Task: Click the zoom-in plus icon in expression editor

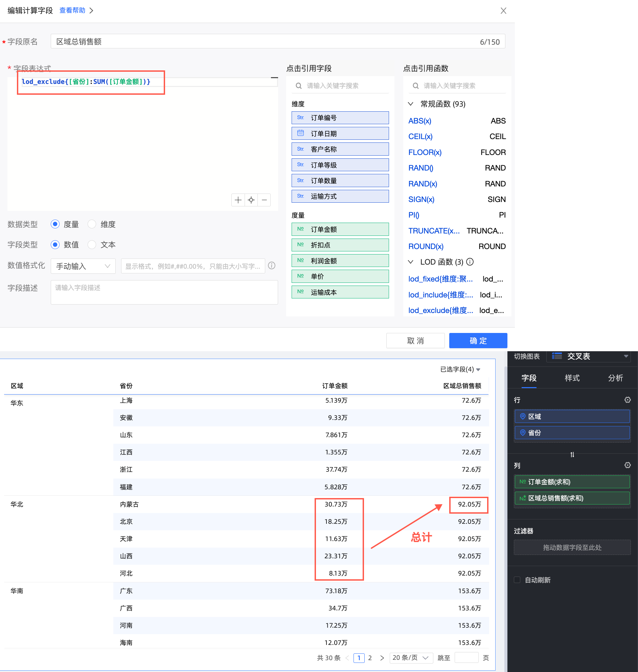Action: [238, 200]
